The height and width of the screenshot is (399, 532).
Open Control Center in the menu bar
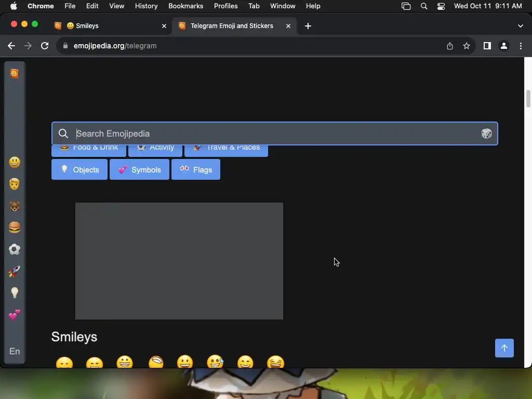(x=441, y=6)
